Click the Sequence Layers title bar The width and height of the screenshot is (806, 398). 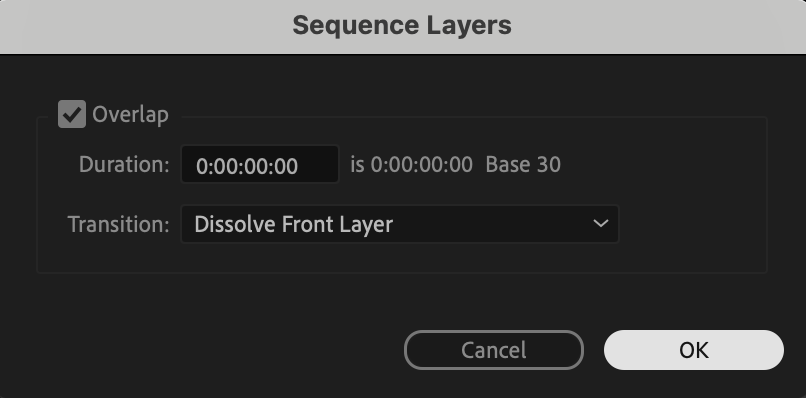pos(403,26)
